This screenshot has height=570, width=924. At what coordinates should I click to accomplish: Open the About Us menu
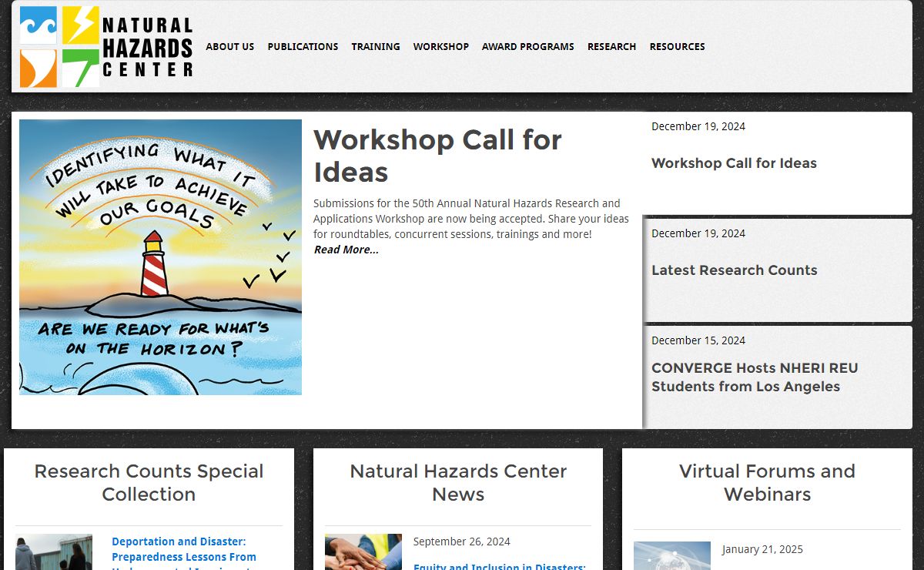click(229, 47)
